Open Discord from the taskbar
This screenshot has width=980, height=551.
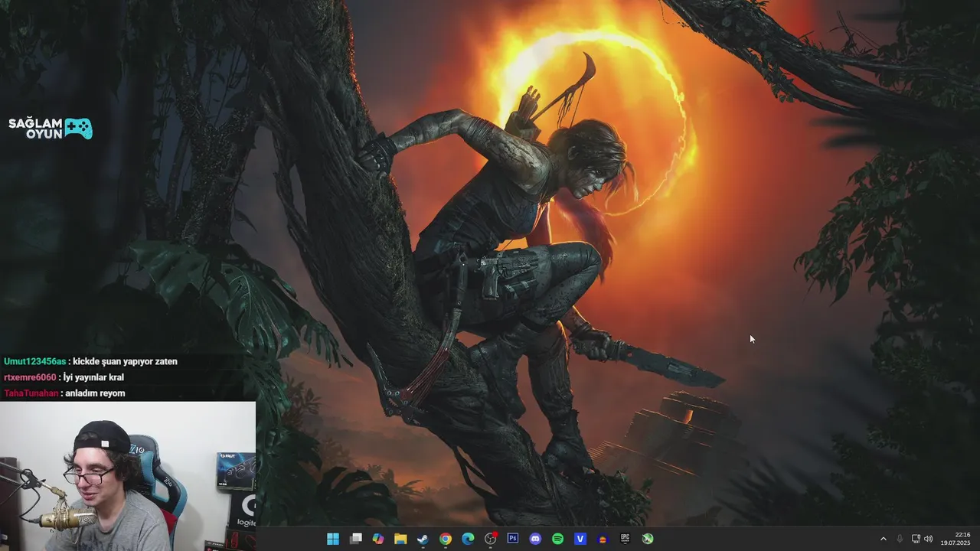(x=535, y=539)
